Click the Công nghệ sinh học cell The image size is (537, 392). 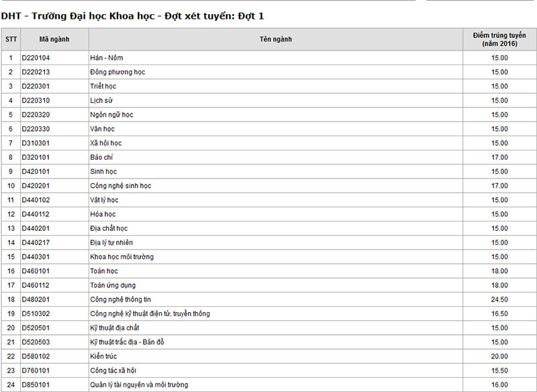point(121,186)
